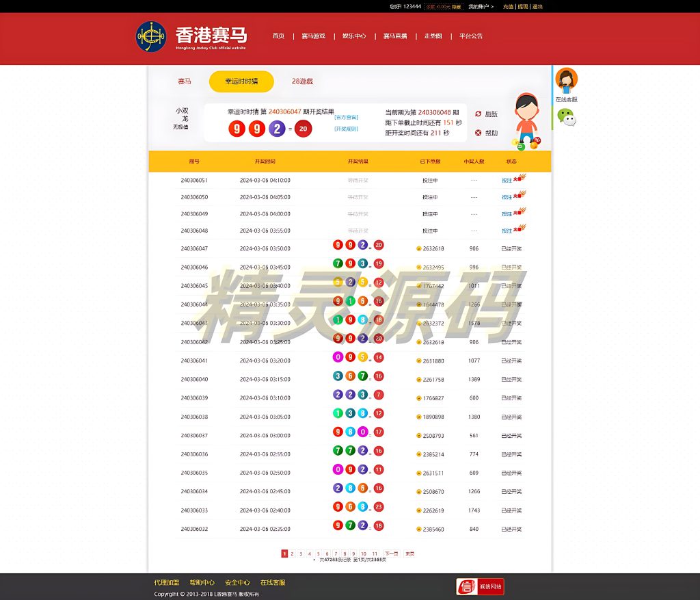Open the 官方查询 official query link
The height and width of the screenshot is (600, 700).
[x=346, y=118]
